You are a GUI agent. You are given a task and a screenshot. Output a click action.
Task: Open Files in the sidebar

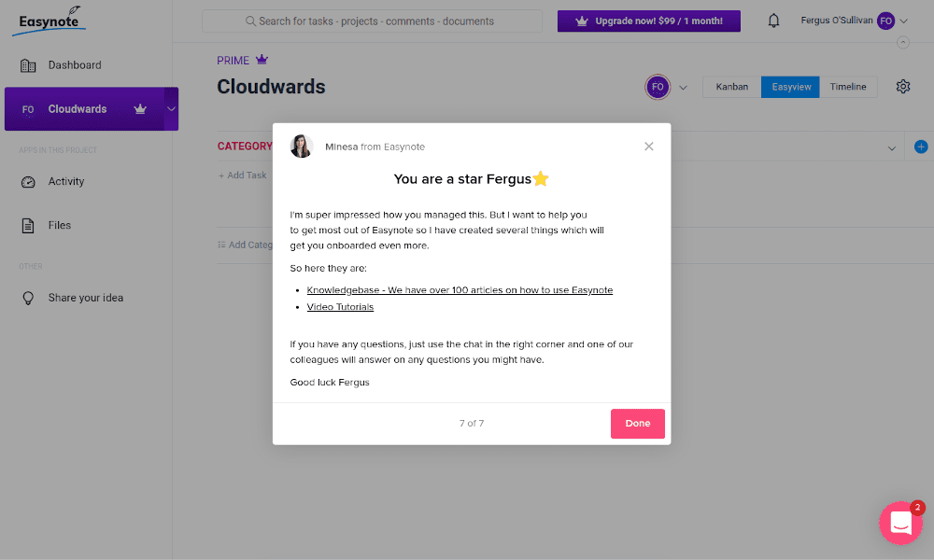click(x=60, y=225)
